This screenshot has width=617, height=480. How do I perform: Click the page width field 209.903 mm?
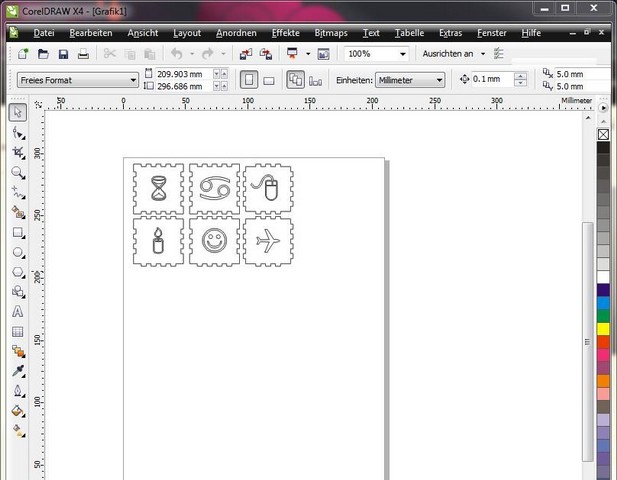(183, 74)
